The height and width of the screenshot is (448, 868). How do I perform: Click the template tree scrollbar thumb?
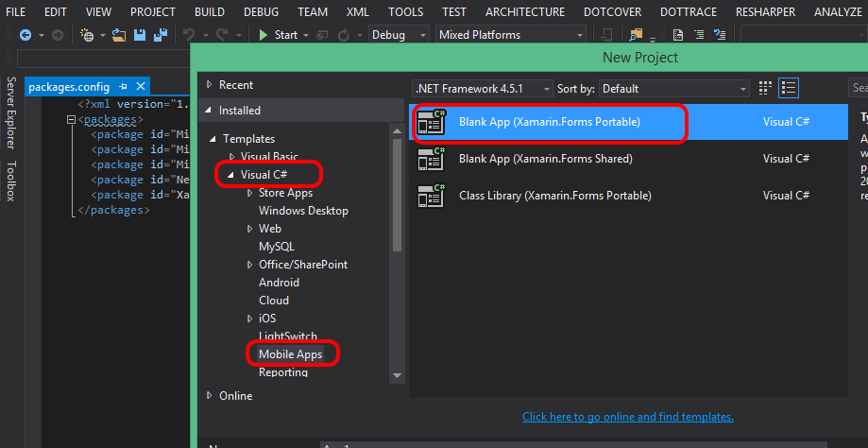(x=397, y=195)
